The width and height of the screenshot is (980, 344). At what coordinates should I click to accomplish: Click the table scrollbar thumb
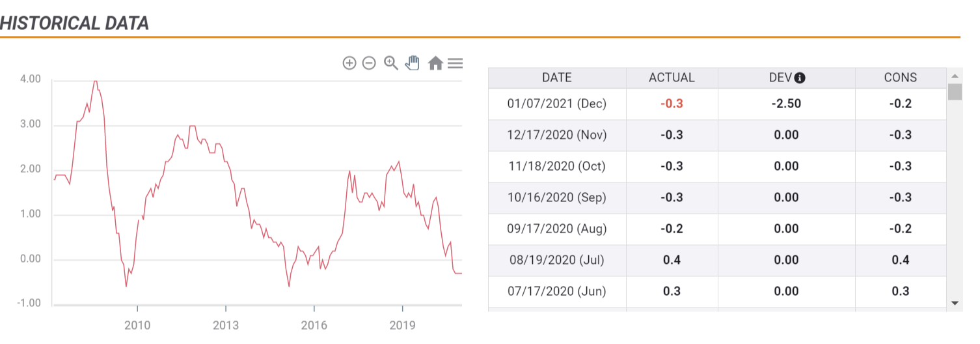pyautogui.click(x=955, y=91)
